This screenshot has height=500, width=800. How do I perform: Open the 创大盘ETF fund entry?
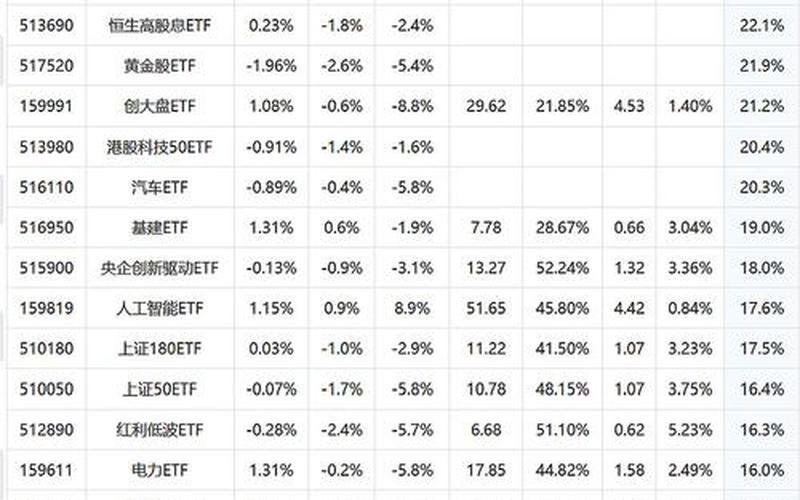pyautogui.click(x=160, y=105)
